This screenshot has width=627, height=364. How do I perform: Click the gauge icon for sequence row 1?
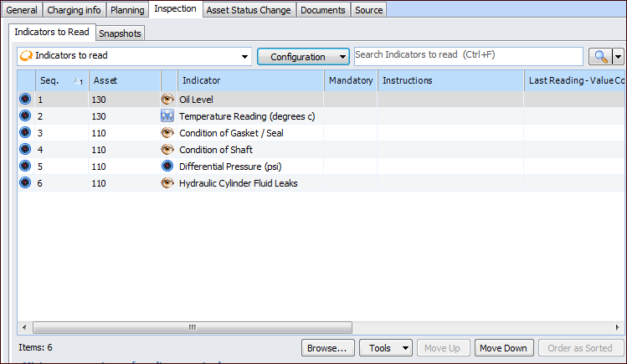click(25, 99)
